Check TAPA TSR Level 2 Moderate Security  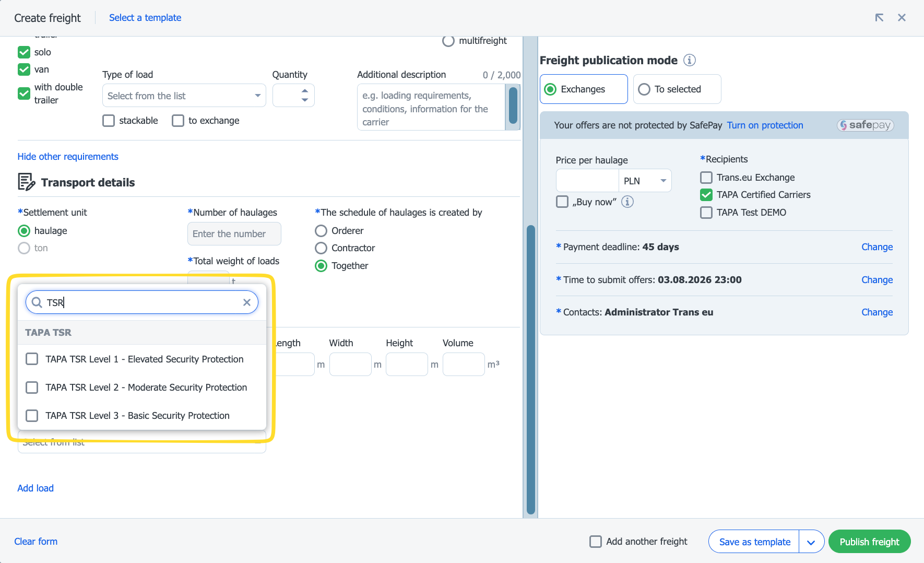pos(32,388)
